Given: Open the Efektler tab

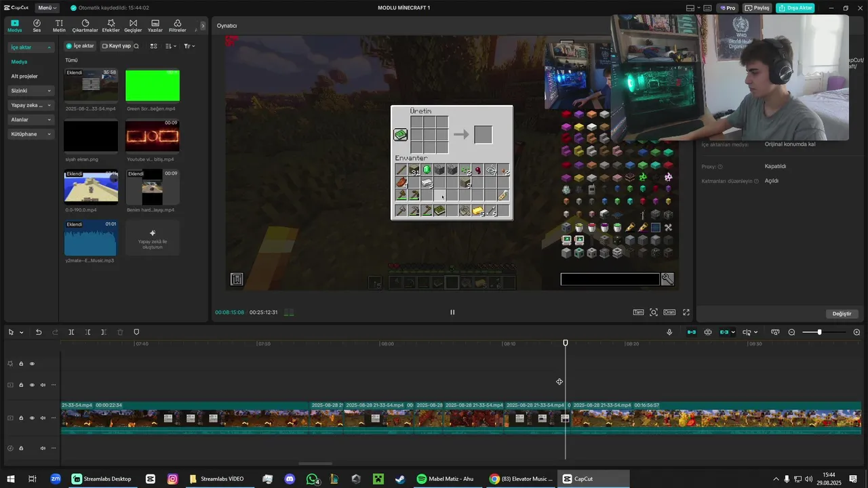Looking at the screenshot, I should [x=111, y=26].
